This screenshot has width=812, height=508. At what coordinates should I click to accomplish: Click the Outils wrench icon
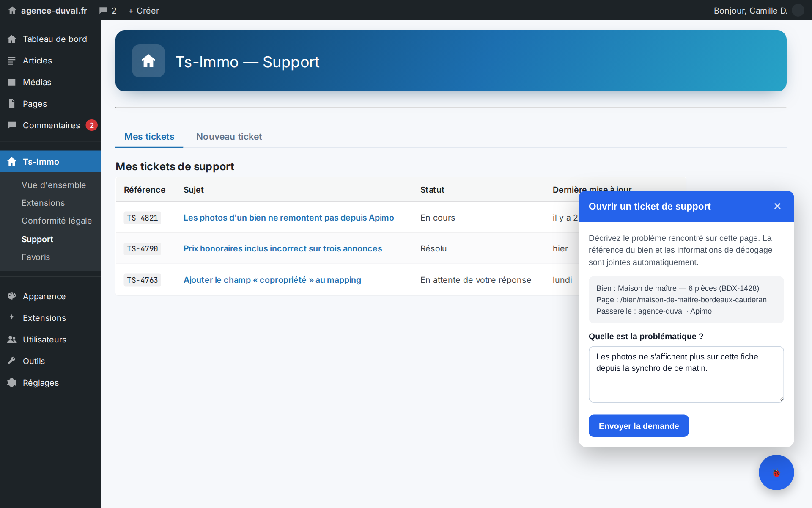point(12,361)
